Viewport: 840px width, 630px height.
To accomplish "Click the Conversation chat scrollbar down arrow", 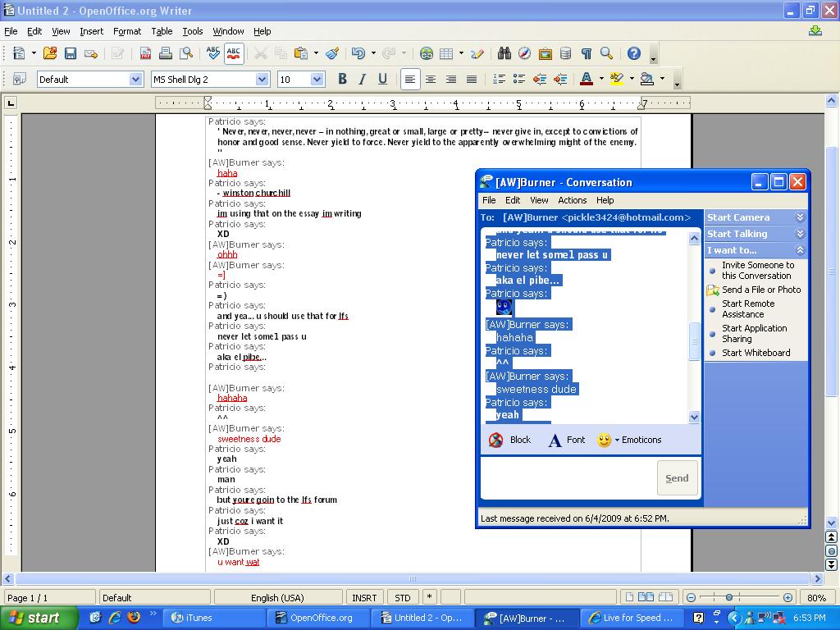I will click(x=694, y=418).
